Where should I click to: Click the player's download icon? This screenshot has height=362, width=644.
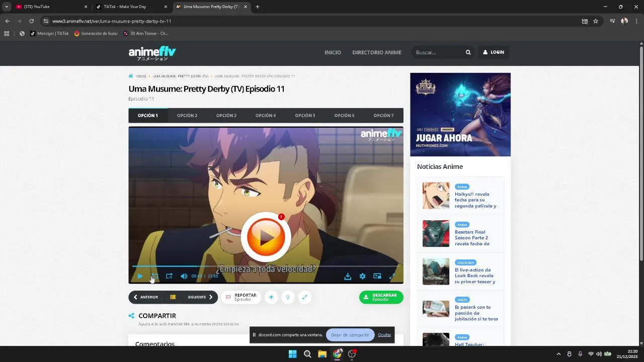click(348, 276)
